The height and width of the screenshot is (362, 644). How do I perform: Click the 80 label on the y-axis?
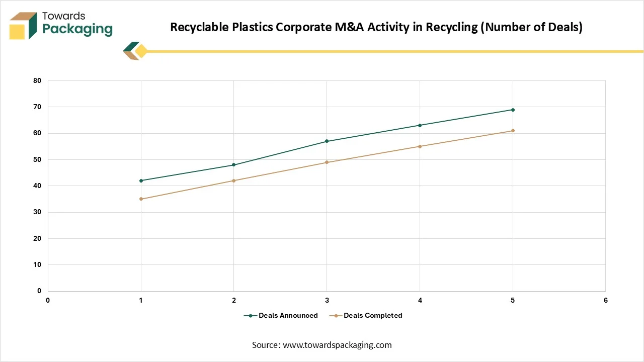tap(37, 81)
